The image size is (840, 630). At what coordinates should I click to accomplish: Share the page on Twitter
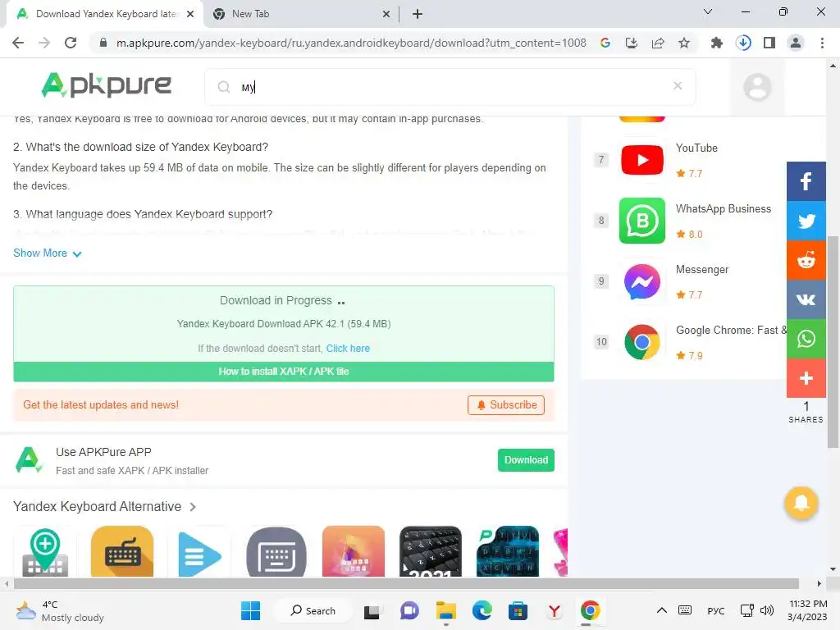(x=806, y=221)
